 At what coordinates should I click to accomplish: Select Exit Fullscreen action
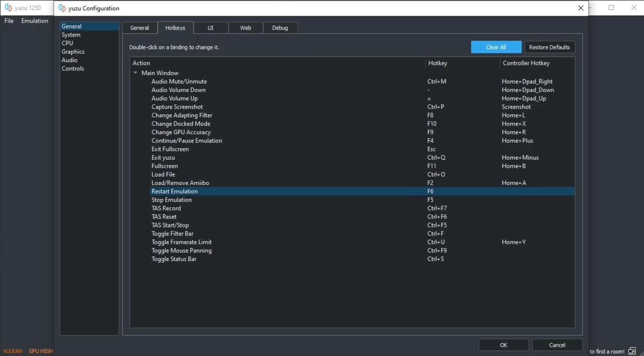point(170,149)
